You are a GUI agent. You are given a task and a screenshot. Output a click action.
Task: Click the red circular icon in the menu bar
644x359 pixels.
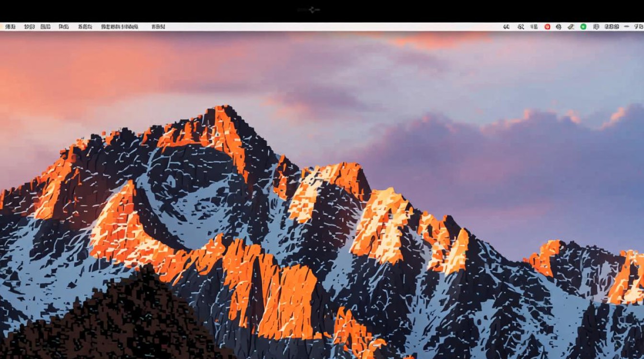pyautogui.click(x=547, y=27)
